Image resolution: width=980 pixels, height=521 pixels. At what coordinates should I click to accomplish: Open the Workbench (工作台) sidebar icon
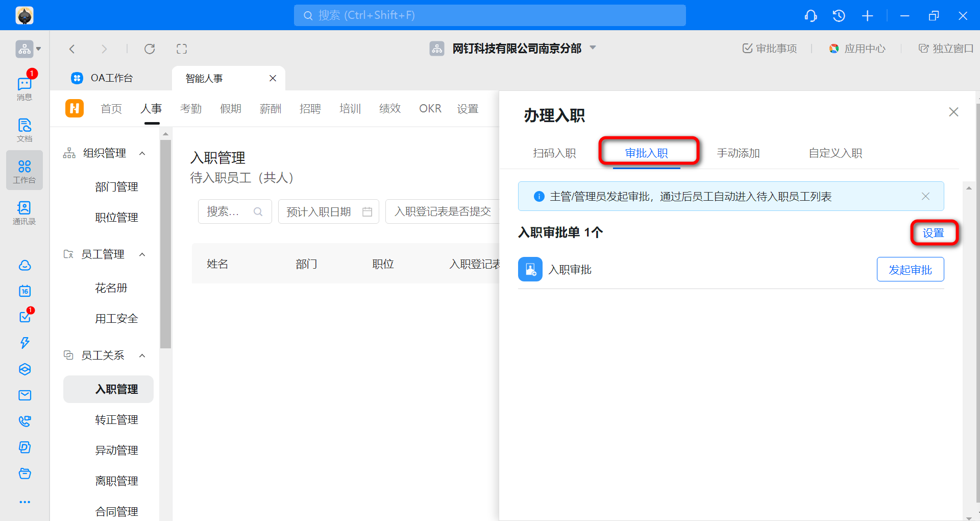point(24,171)
